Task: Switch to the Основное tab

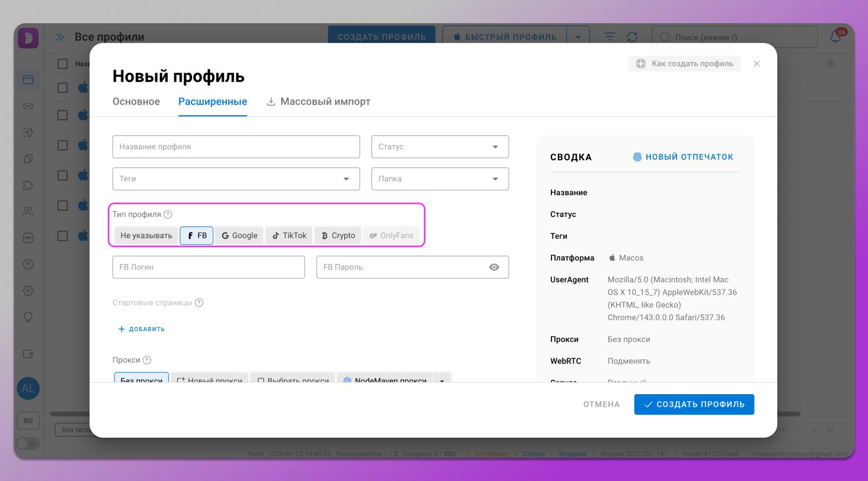Action: click(136, 101)
